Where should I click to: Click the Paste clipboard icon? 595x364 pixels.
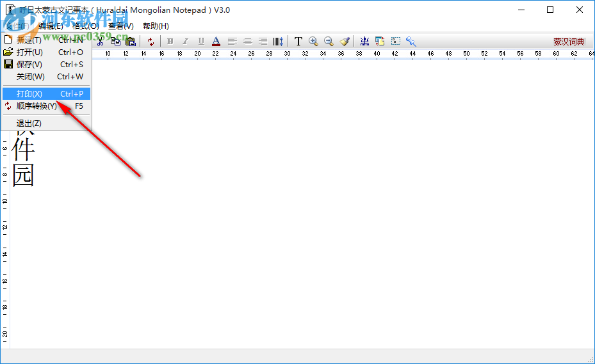[131, 42]
